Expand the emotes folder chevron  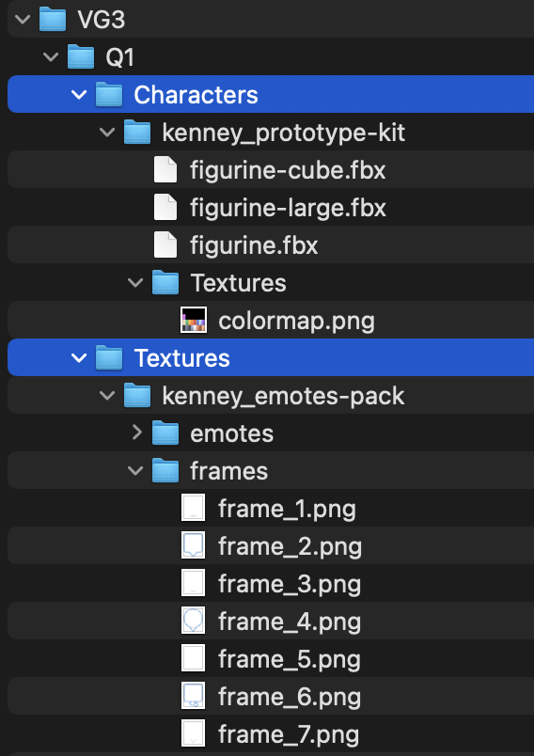click(137, 433)
